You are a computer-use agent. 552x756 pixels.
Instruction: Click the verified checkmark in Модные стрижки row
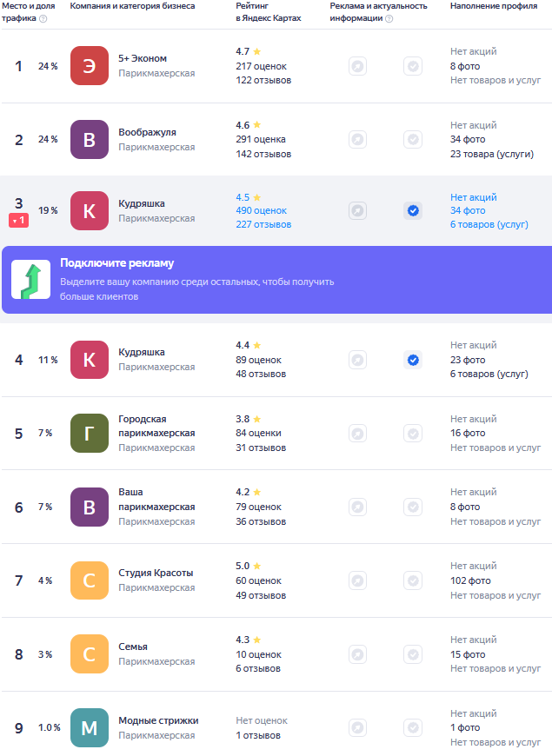point(413,727)
